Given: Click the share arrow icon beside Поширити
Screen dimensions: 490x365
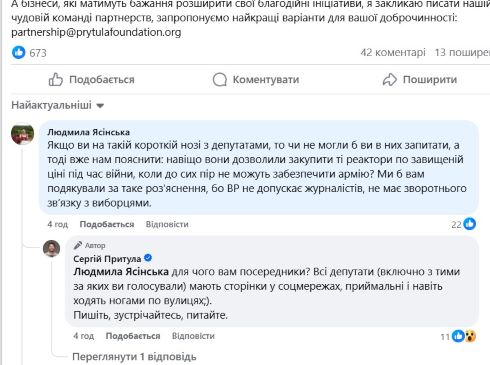Looking at the screenshot, I should tap(390, 80).
